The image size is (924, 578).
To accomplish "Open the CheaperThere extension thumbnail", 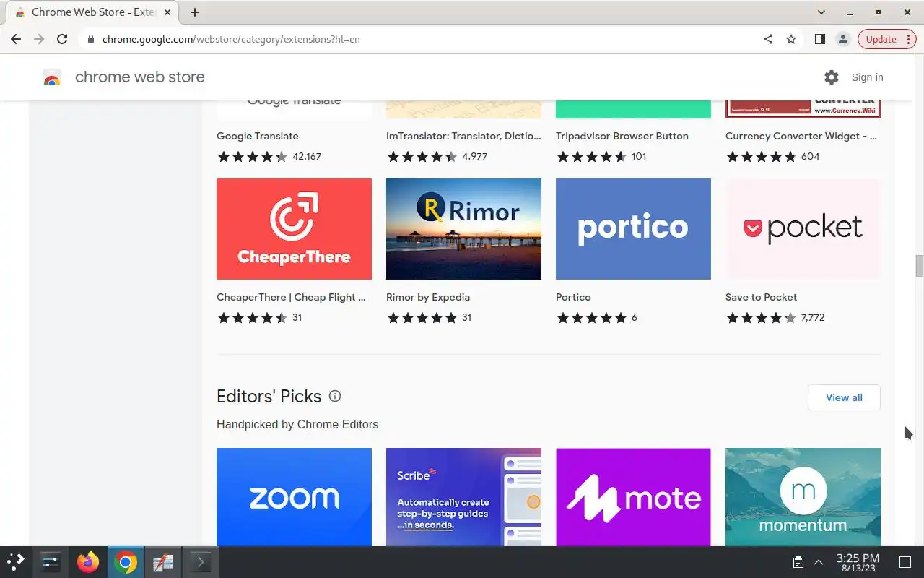I will tap(294, 229).
